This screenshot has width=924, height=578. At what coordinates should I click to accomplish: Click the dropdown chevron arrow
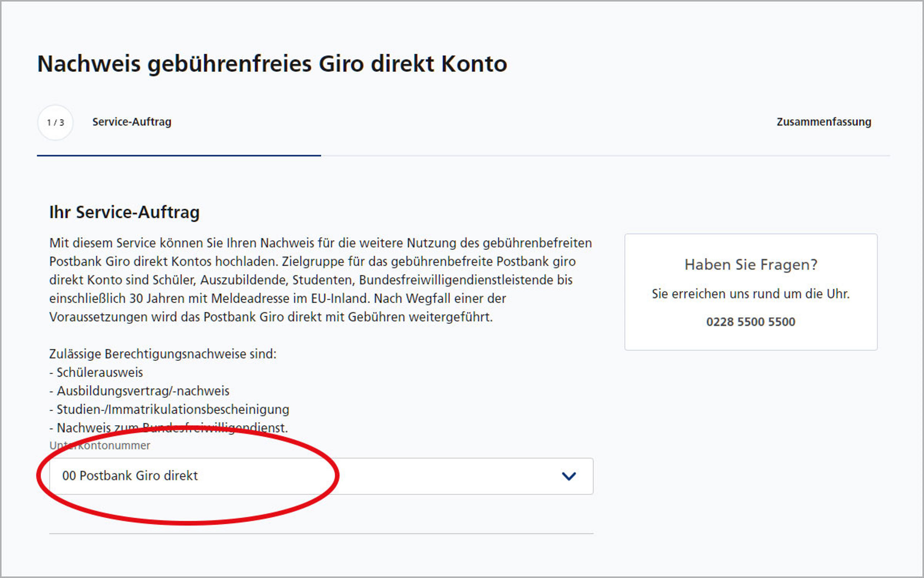[568, 476]
